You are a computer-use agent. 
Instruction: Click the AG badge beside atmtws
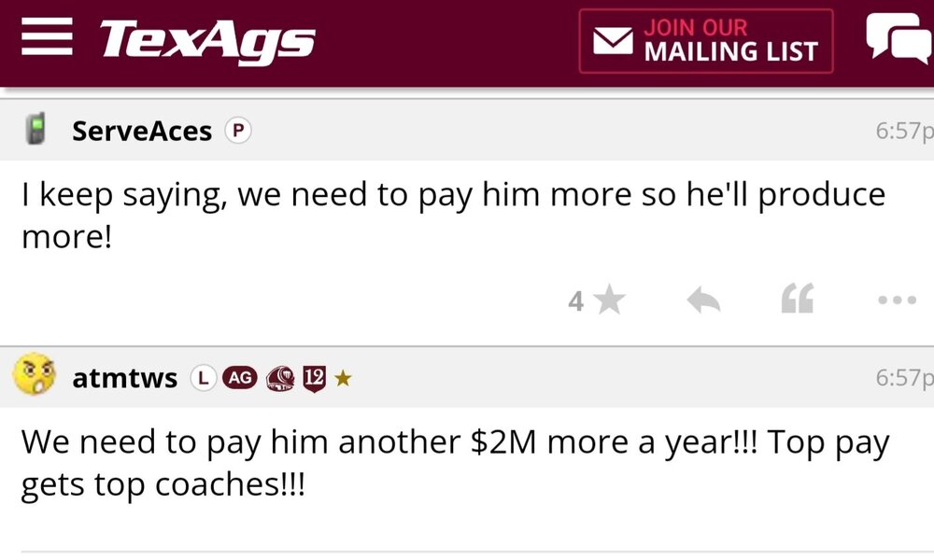(239, 378)
